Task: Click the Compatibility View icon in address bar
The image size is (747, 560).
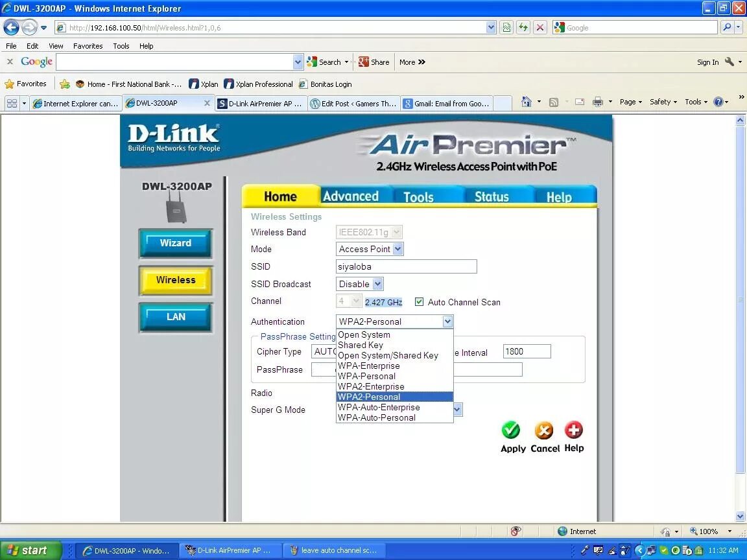Action: tap(506, 28)
